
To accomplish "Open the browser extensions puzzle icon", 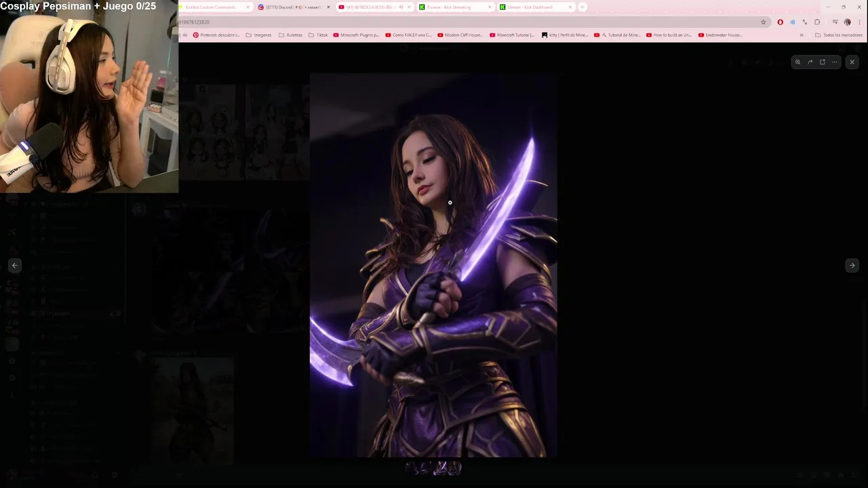I will pos(817,22).
